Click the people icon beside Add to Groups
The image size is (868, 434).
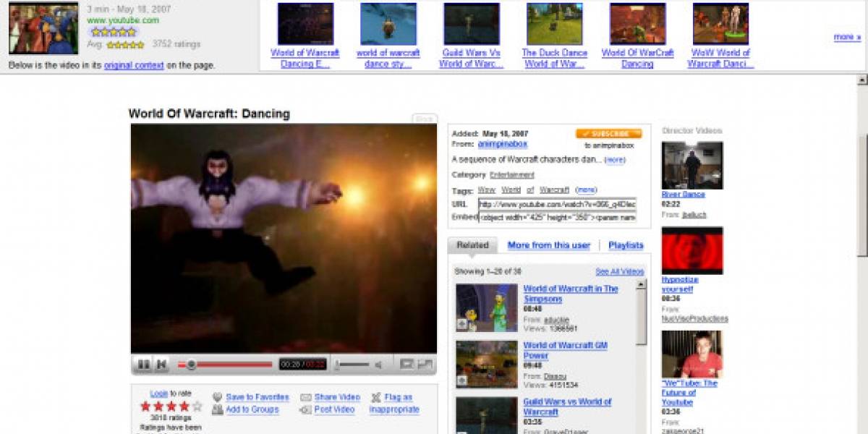[217, 409]
